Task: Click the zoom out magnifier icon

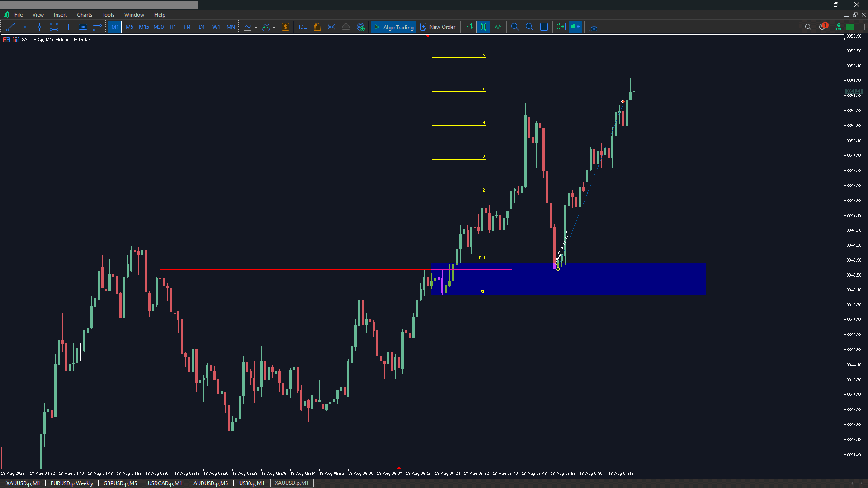Action: click(529, 27)
